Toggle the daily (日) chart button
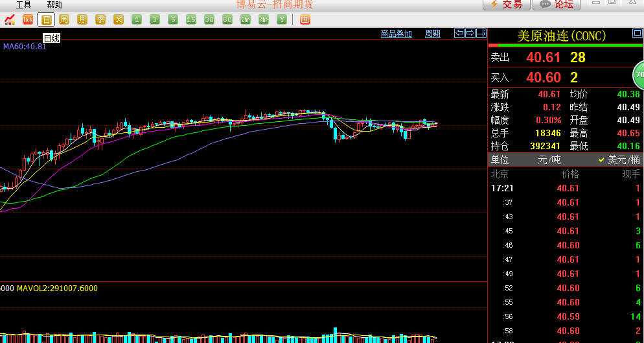 (x=46, y=19)
